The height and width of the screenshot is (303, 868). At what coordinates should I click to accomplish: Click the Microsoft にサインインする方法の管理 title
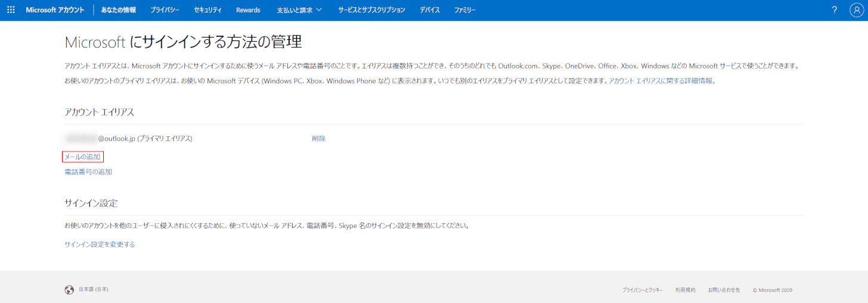point(183,42)
